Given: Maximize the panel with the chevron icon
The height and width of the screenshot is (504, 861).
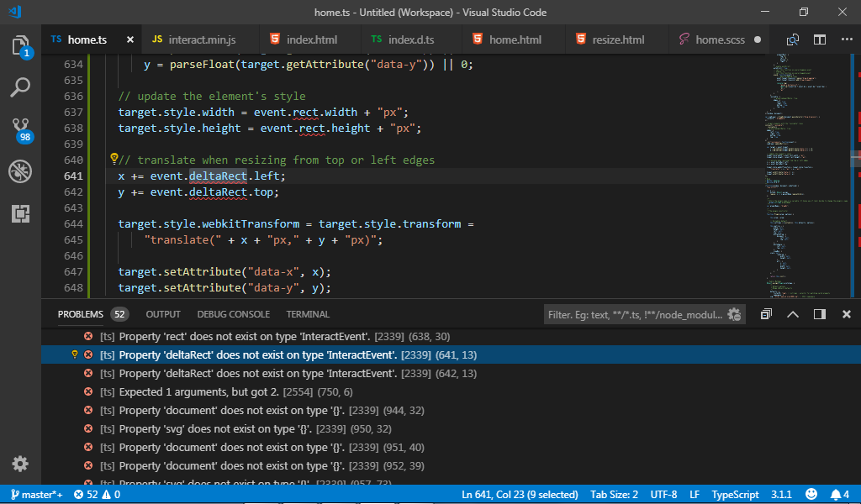Looking at the screenshot, I should point(795,313).
